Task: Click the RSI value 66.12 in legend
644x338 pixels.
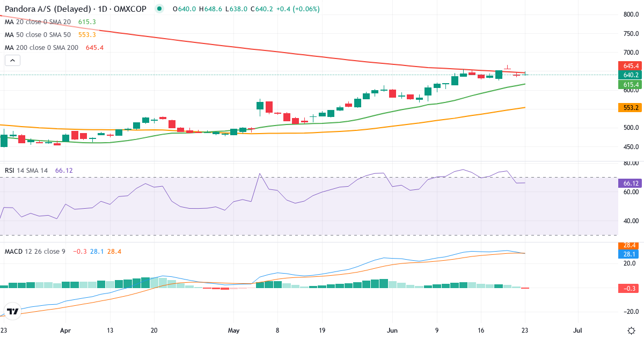Action: pyautogui.click(x=64, y=171)
